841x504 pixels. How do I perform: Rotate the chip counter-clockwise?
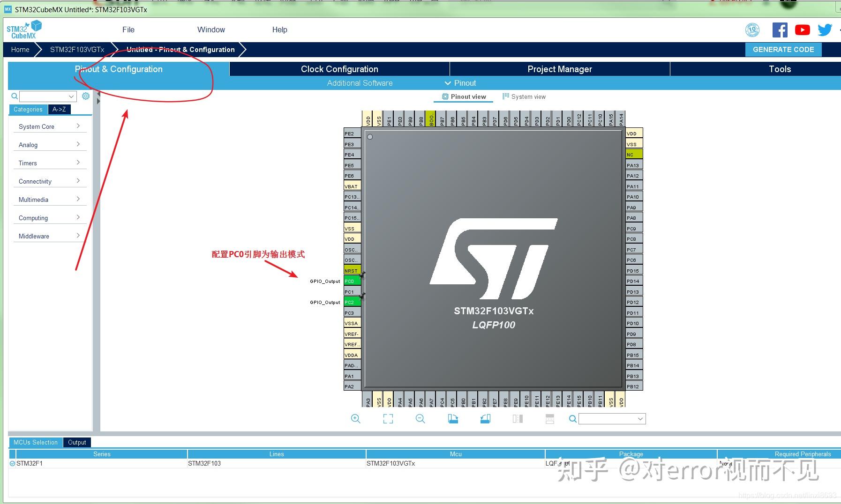(485, 418)
